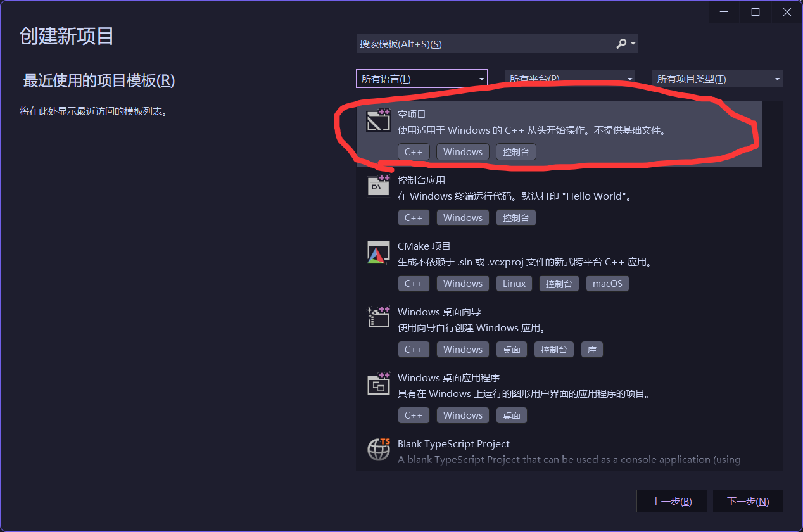This screenshot has width=803, height=532.
Task: Choose the 控制台应用 console app icon
Action: click(x=379, y=186)
